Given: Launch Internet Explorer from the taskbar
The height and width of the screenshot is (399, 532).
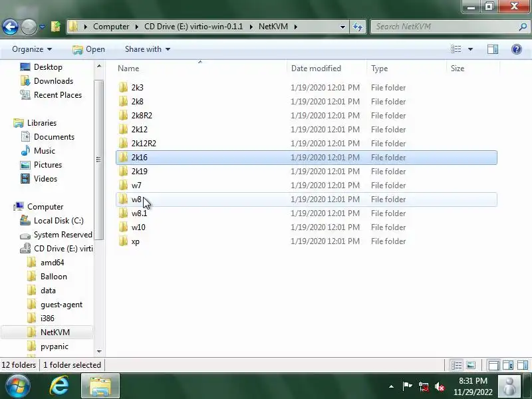Looking at the screenshot, I should (59, 386).
